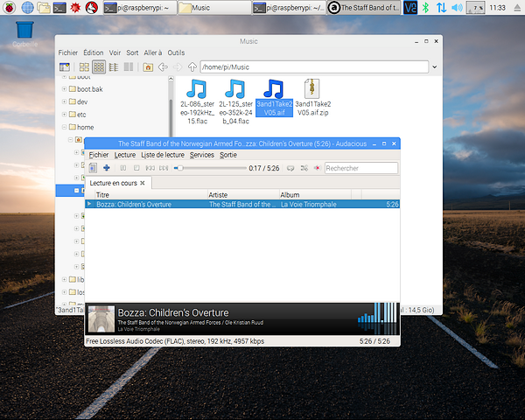Screen dimensions: 525x420
Task: Add files with blue plus icon
Action: pos(107,168)
